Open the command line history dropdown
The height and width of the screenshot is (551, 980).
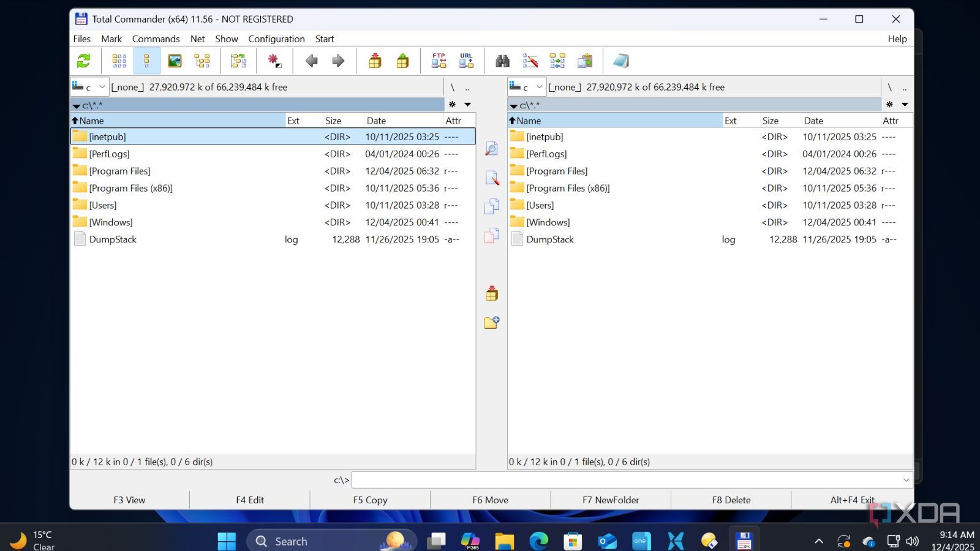(x=906, y=480)
